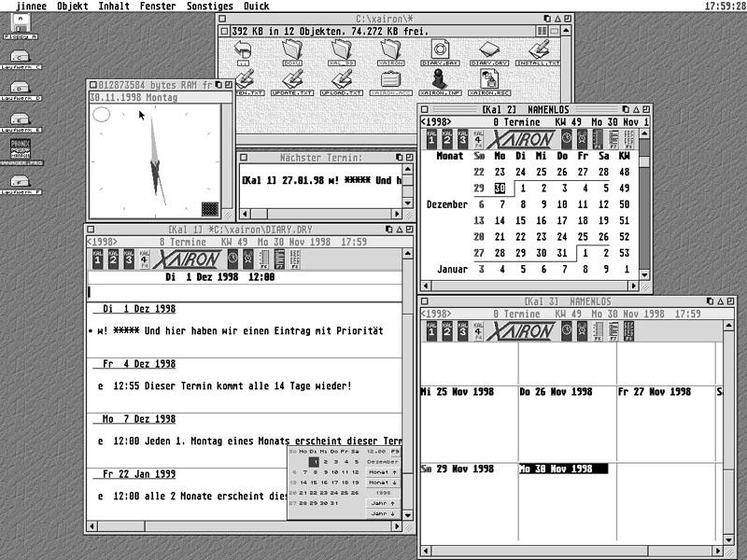Open the Sonstiges menu
747x560 pixels.
tap(209, 6)
